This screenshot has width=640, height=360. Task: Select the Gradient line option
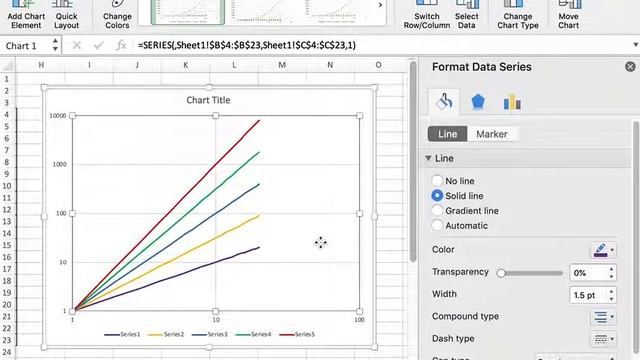pyautogui.click(x=437, y=211)
